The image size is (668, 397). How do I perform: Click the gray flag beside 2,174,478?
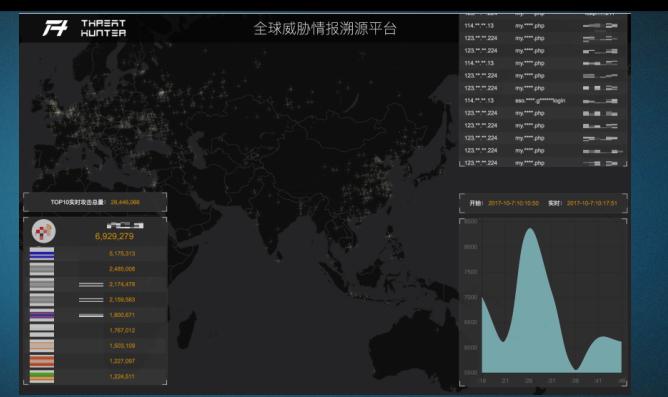click(x=42, y=285)
